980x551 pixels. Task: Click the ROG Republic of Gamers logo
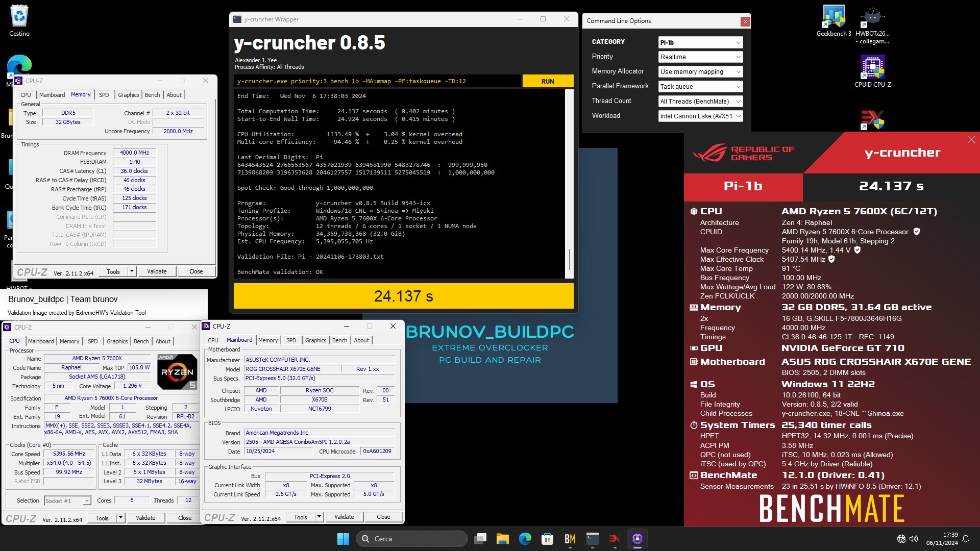[x=744, y=153]
